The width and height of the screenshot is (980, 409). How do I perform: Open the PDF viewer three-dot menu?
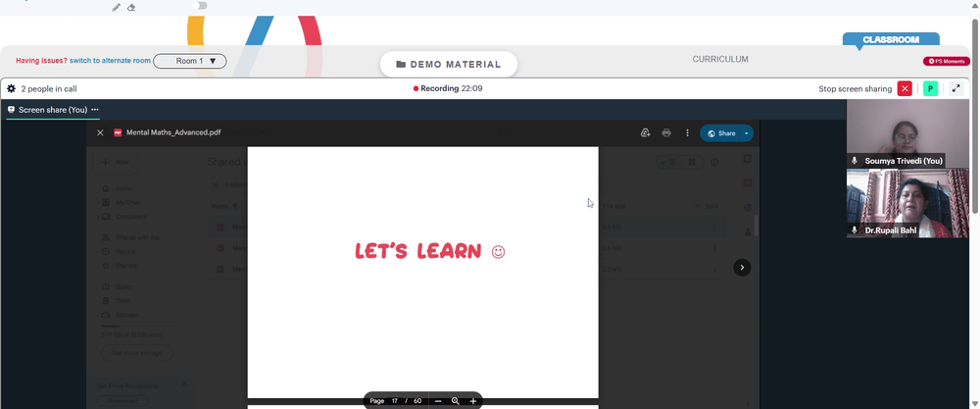(x=688, y=132)
